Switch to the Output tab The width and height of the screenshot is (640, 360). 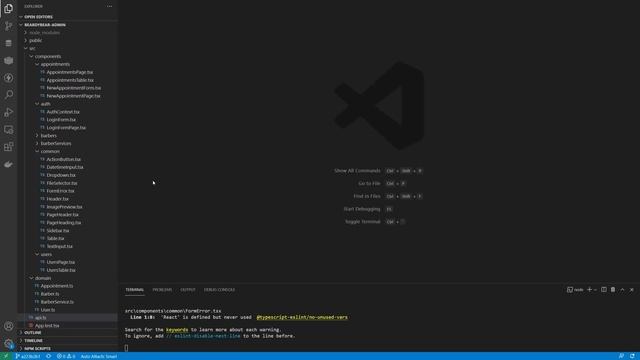coord(188,290)
